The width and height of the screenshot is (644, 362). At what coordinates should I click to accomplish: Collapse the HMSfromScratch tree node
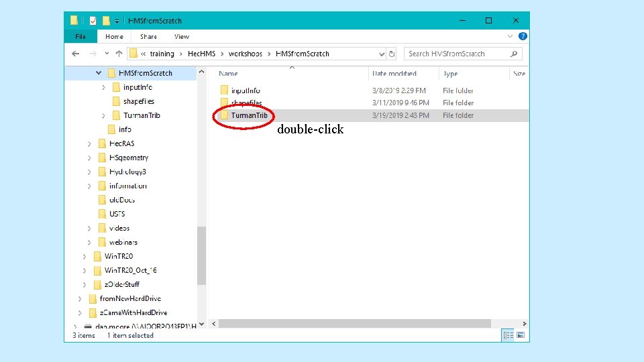point(99,73)
